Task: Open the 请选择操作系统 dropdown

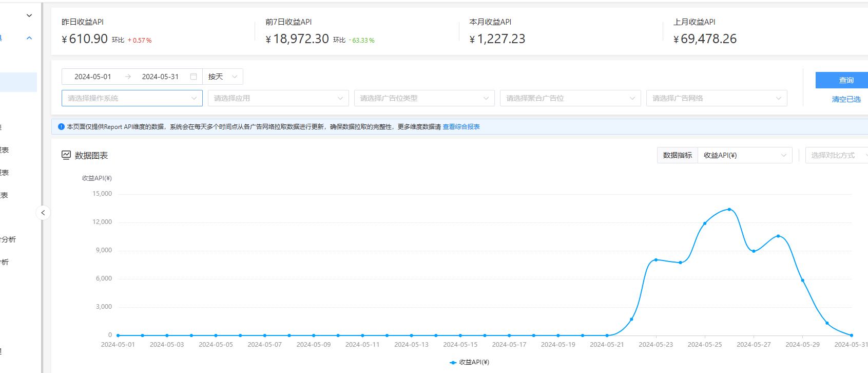Action: click(x=132, y=98)
